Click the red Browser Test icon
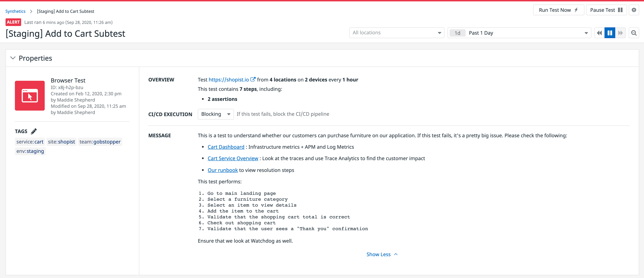Image resolution: width=644 pixels, height=278 pixels. (29, 96)
